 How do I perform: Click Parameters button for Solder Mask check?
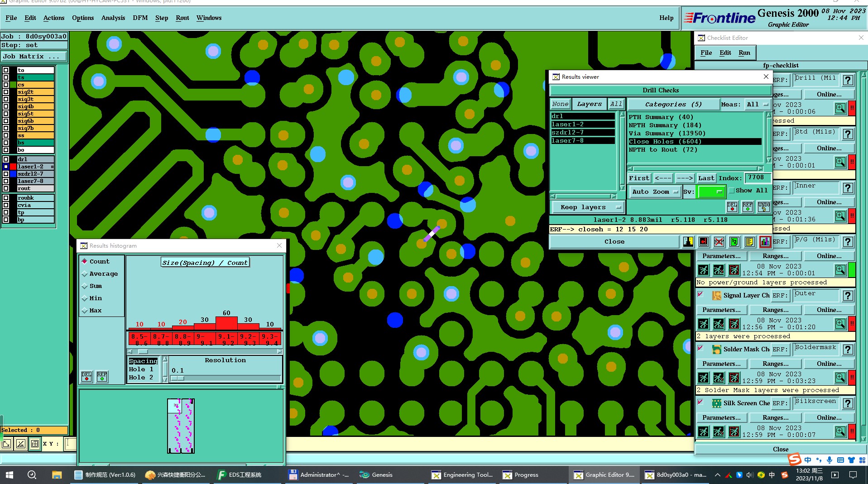[x=721, y=364]
